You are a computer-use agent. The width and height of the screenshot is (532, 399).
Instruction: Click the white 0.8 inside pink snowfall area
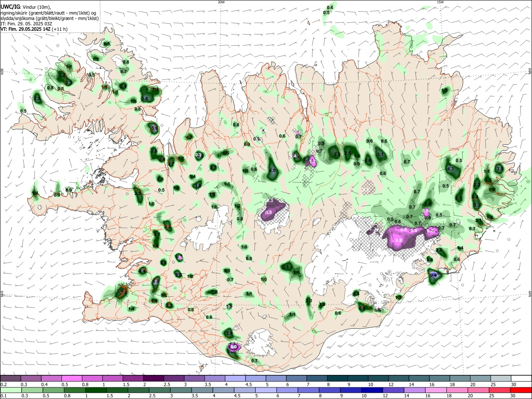[399, 240]
